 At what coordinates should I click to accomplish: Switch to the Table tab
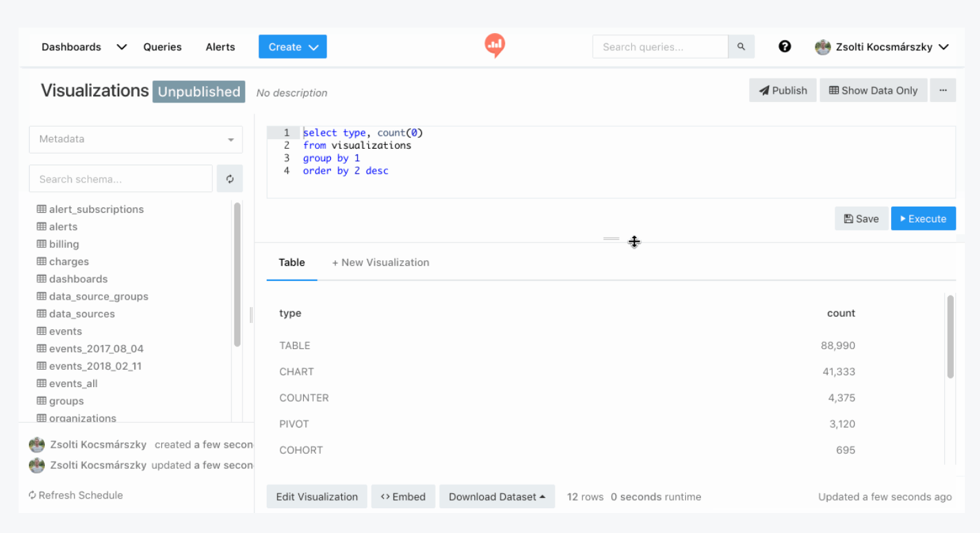[292, 262]
